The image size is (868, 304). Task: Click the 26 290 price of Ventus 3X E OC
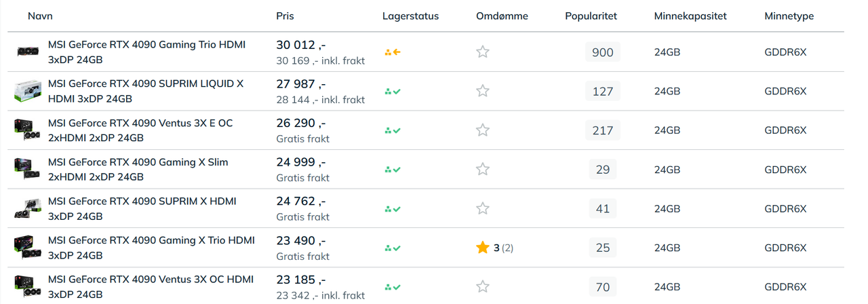(x=300, y=123)
